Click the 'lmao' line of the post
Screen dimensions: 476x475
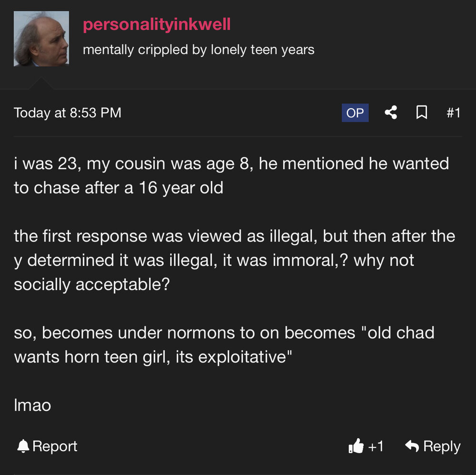coord(32,405)
